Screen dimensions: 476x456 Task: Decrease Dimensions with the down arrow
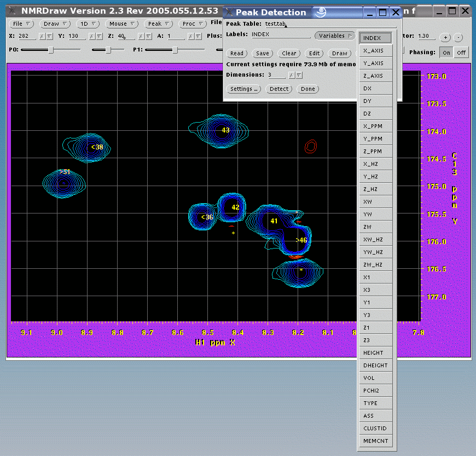pyautogui.click(x=299, y=75)
